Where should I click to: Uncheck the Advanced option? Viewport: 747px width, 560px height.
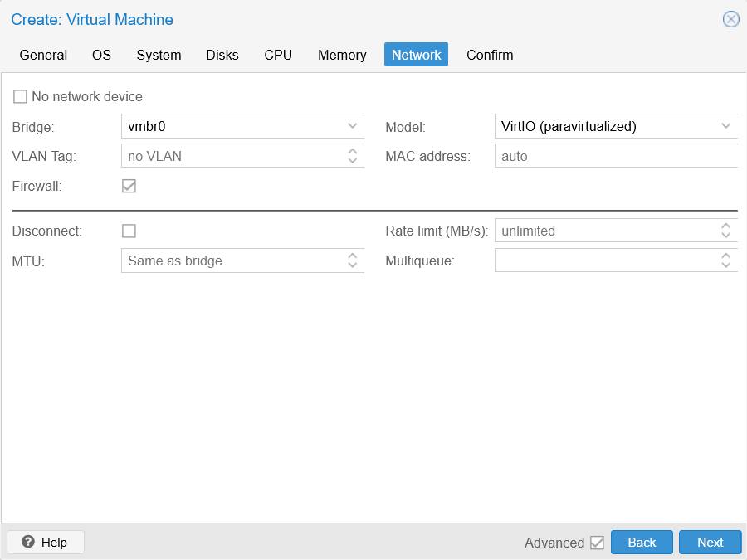point(598,542)
